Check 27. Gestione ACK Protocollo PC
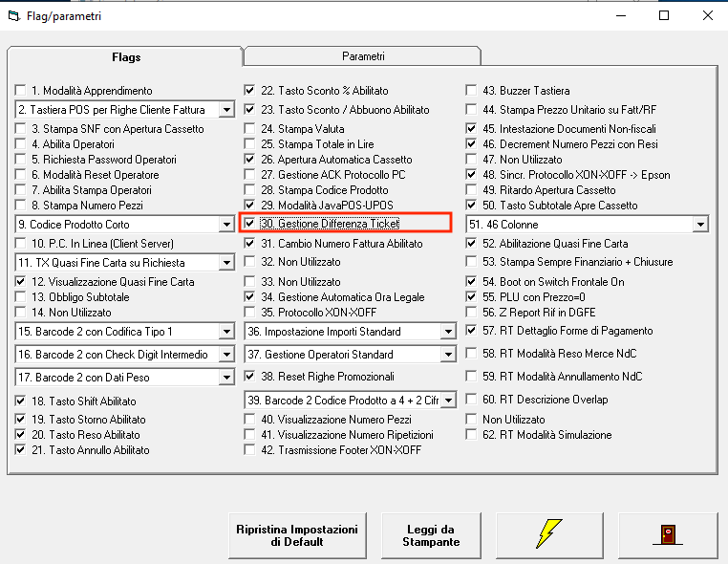The height and width of the screenshot is (564, 728). pyautogui.click(x=249, y=174)
